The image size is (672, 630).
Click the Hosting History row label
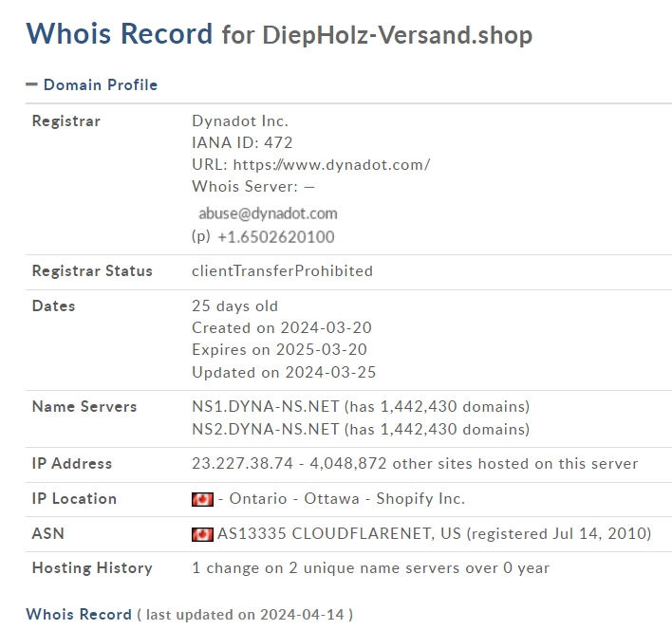[x=92, y=568]
